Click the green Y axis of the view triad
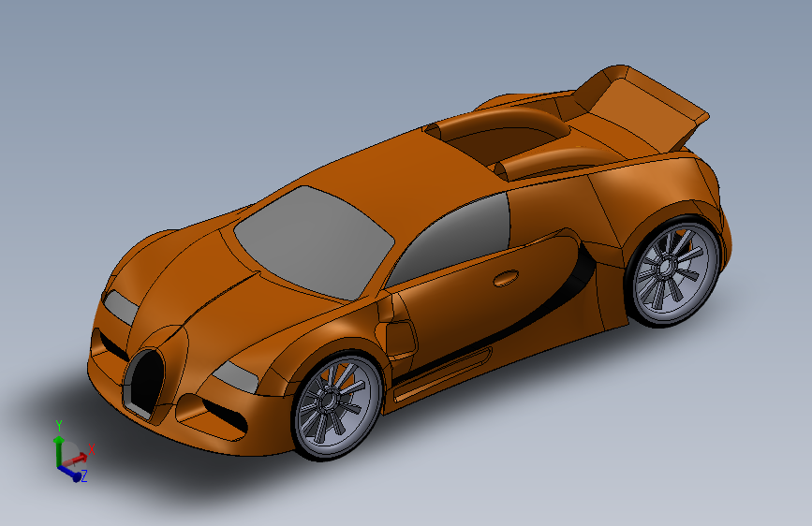Image resolution: width=812 pixels, height=526 pixels. point(58,450)
